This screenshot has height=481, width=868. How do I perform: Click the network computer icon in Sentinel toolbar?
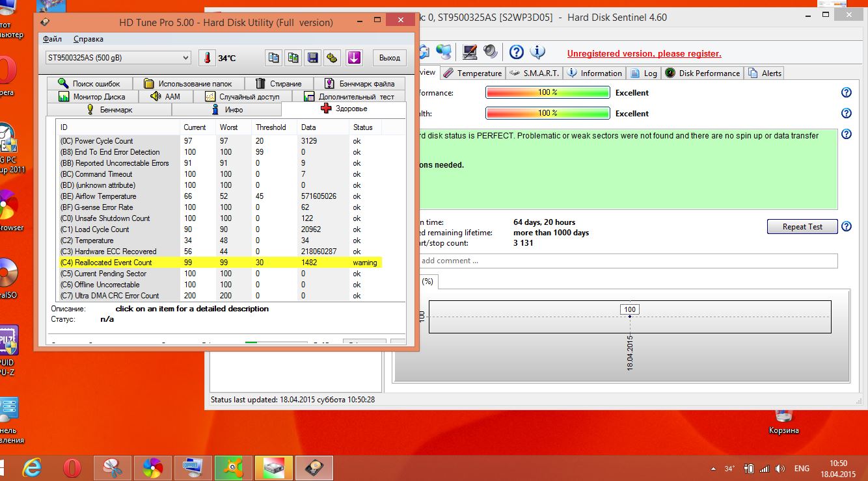444,52
